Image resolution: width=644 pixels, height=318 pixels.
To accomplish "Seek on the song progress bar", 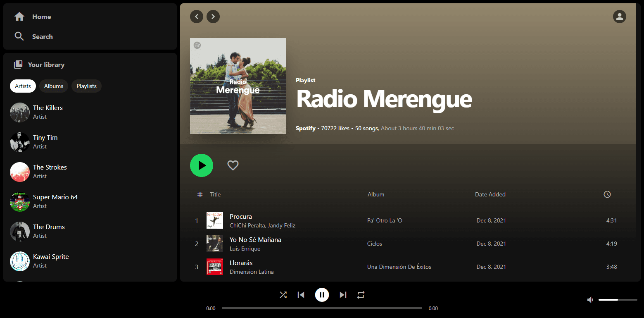I will pyautogui.click(x=322, y=308).
